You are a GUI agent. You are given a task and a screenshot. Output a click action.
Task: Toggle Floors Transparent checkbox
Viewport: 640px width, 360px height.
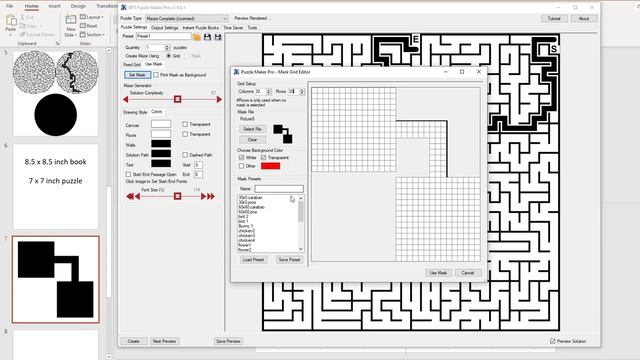click(185, 134)
